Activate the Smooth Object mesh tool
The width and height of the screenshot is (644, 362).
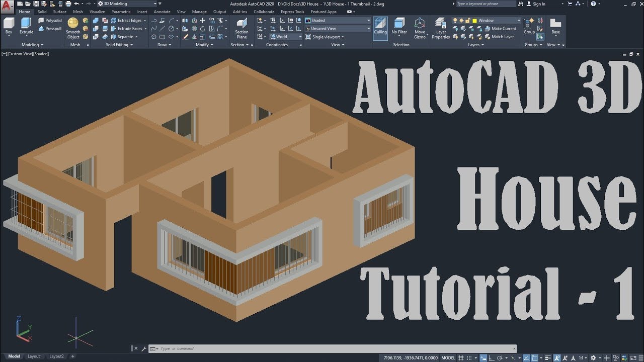(x=73, y=28)
